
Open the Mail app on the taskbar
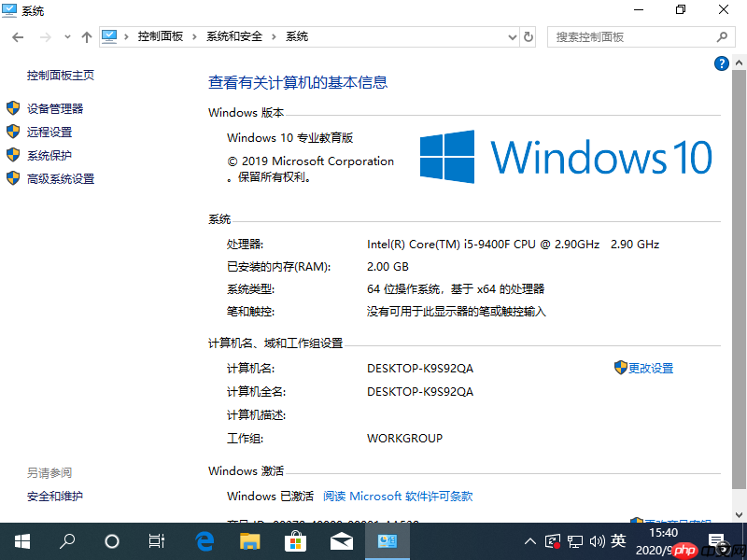click(x=341, y=541)
